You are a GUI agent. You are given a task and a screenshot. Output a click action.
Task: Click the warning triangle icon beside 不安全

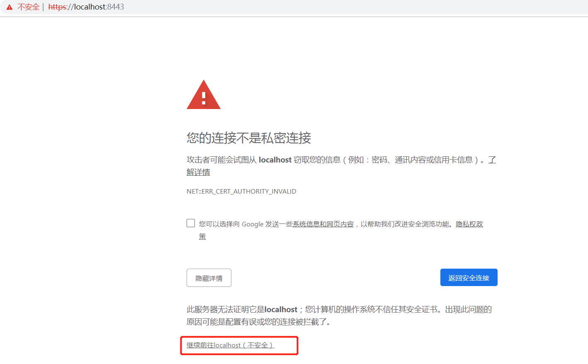(9, 7)
